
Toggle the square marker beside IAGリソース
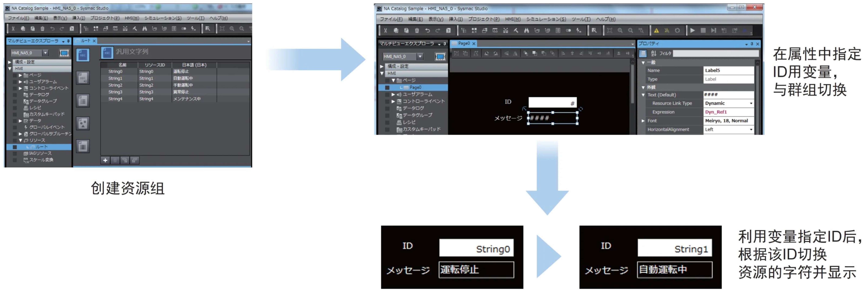pos(15,153)
